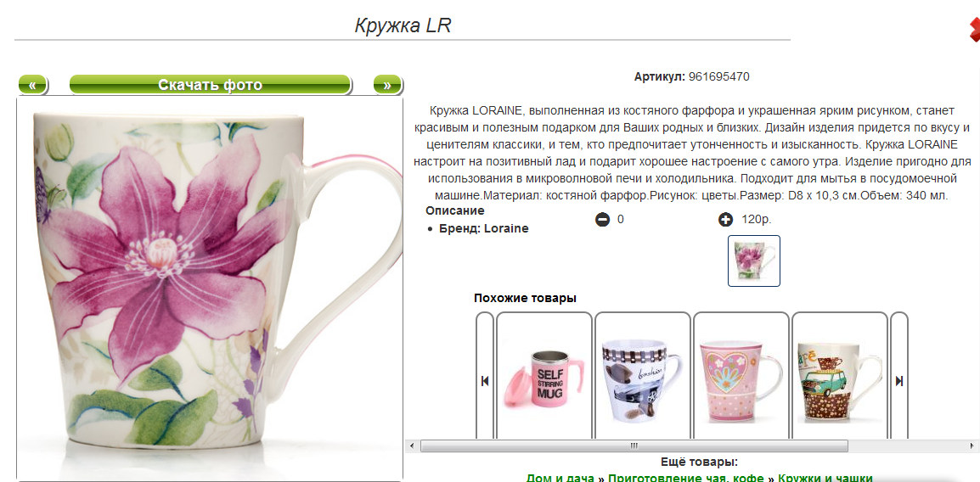Go to previous photo with « button
This screenshot has width=980, height=482.
(32, 85)
